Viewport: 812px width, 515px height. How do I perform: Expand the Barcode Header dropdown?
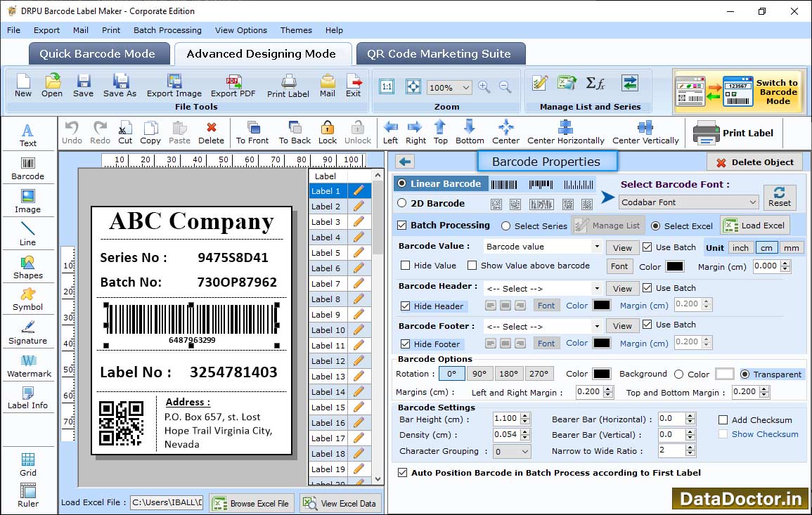click(597, 288)
